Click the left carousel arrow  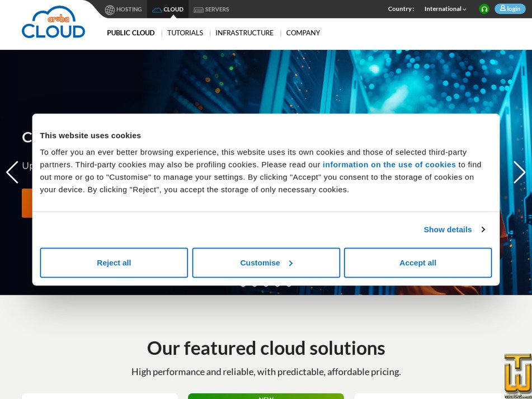pos(12,172)
